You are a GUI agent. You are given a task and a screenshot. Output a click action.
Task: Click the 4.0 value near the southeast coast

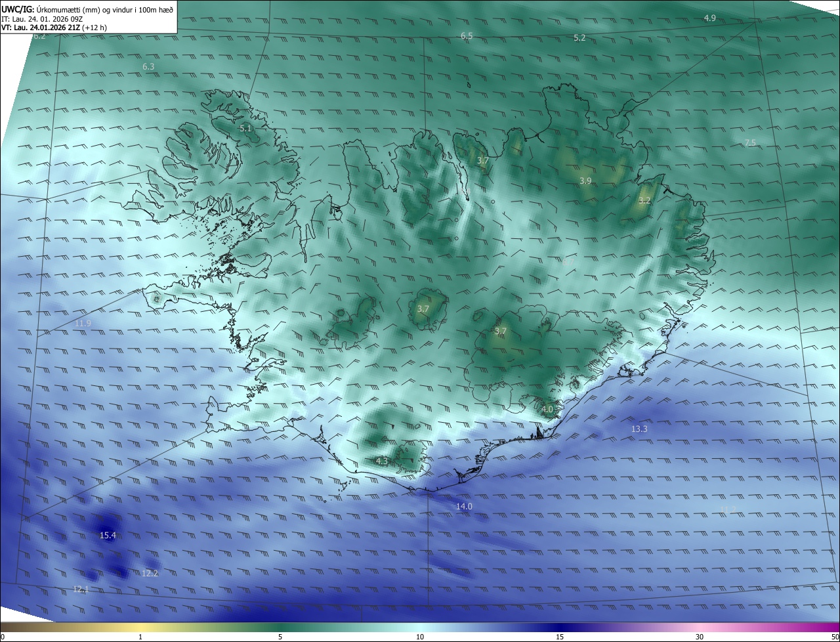[x=547, y=409]
